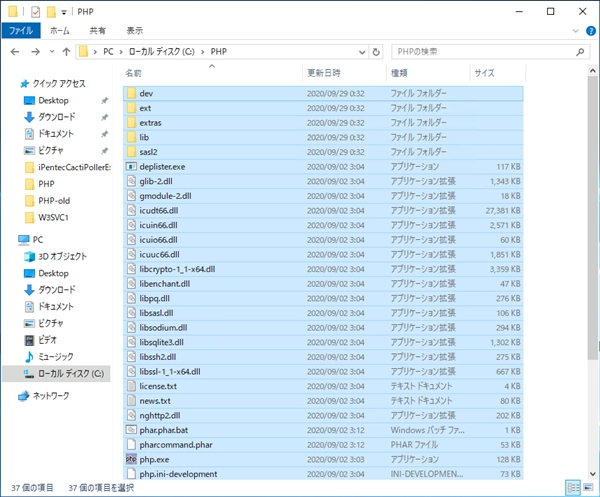This screenshot has height=497, width=600.
Task: Open Music (ミュージック) in navigation pane
Action: pos(49,357)
